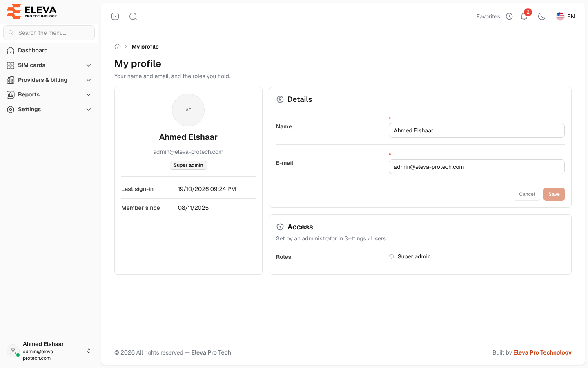Click the Eleva Pro Tech copyright text
Image resolution: width=588 pixels, height=368 pixels.
(211, 352)
